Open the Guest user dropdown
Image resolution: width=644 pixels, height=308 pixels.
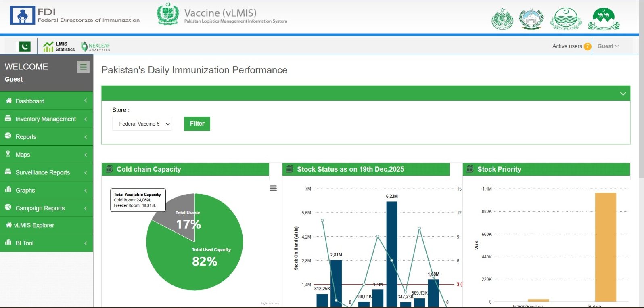point(608,46)
